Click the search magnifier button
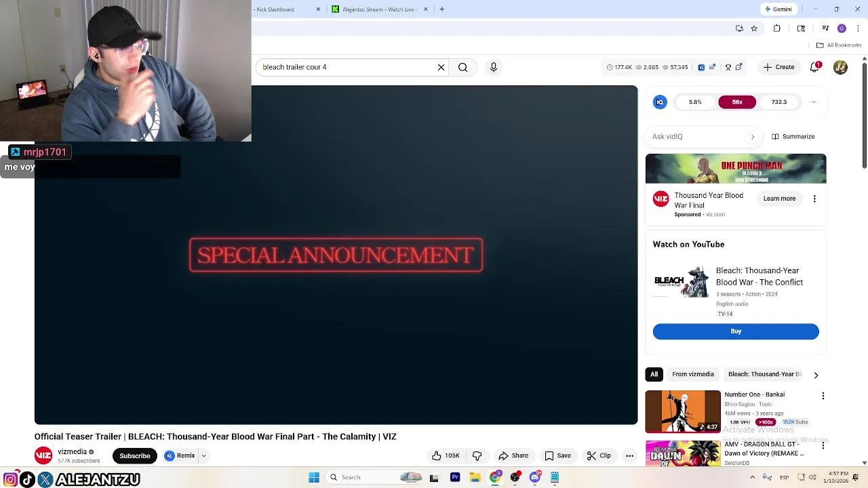 [462, 67]
